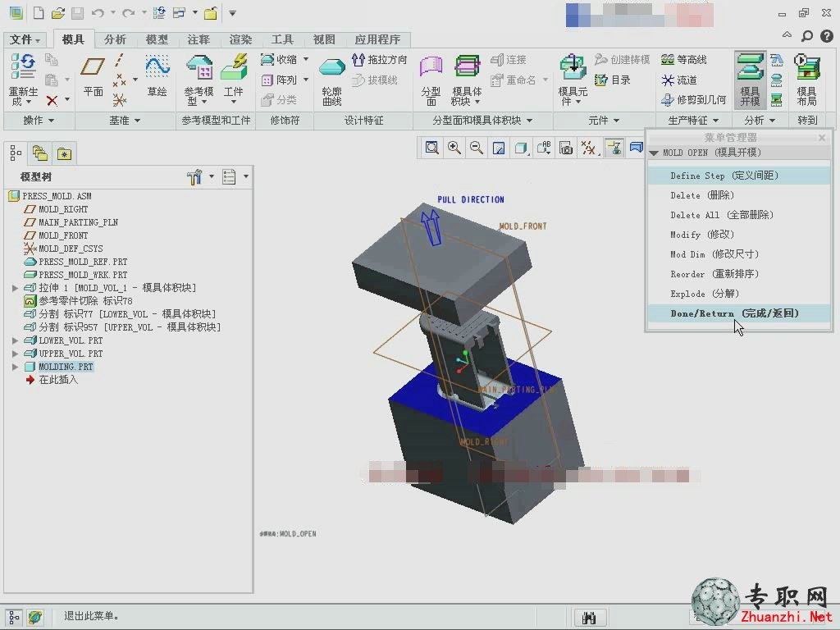Click the Repaint icon in graphics toolbar

click(499, 148)
